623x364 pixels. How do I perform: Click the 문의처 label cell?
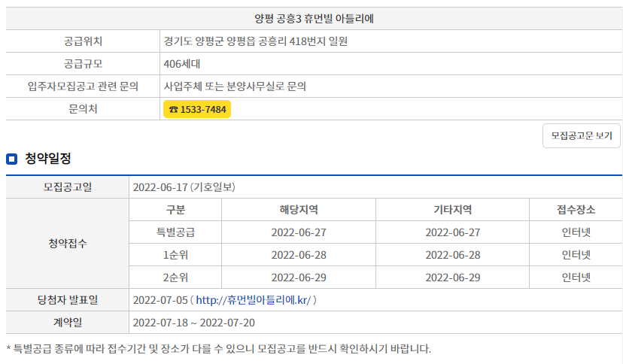click(83, 109)
